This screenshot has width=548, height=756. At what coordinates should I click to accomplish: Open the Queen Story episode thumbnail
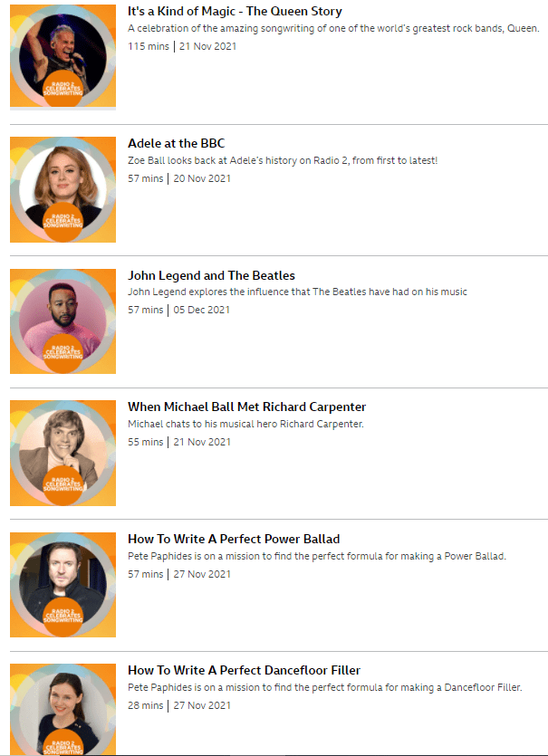(62, 56)
